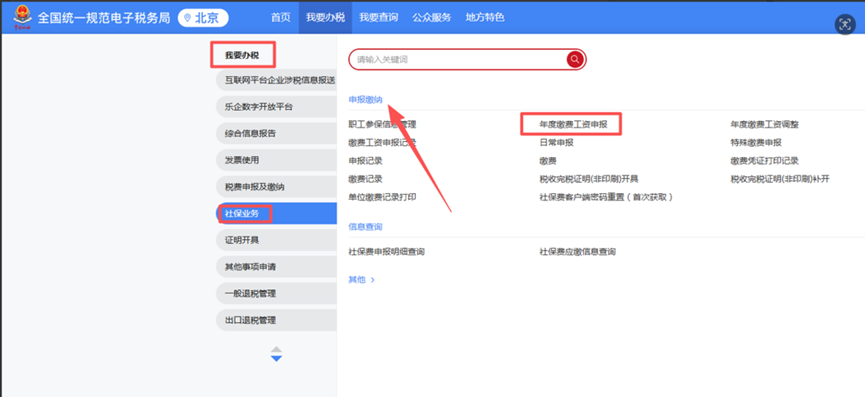Click the blue down arrow under sidebar list
The width and height of the screenshot is (865, 397).
(x=276, y=359)
